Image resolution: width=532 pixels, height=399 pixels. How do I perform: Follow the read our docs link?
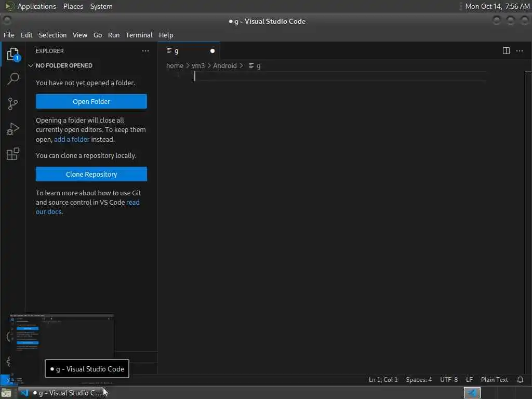click(132, 203)
